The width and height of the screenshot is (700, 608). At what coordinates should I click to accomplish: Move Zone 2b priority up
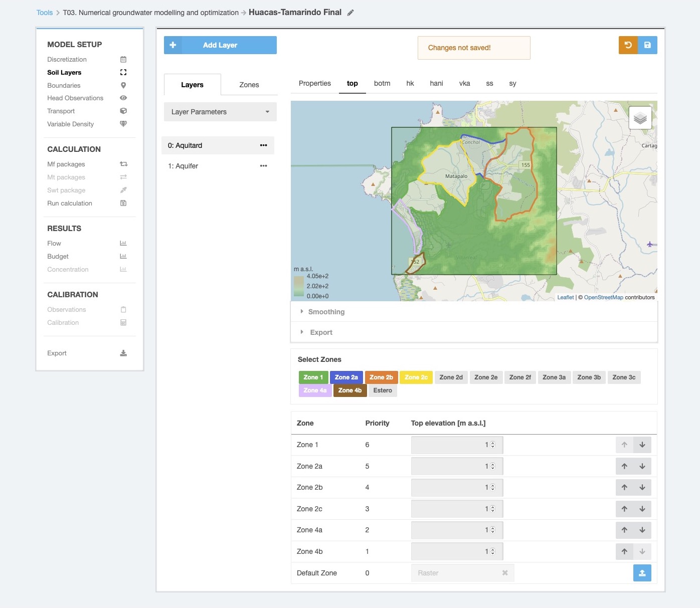tap(624, 487)
